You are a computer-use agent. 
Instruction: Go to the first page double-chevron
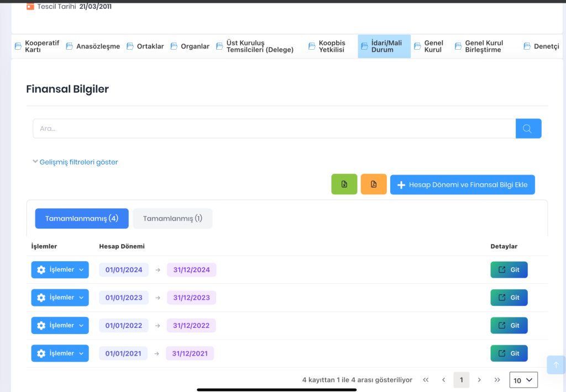pos(426,380)
